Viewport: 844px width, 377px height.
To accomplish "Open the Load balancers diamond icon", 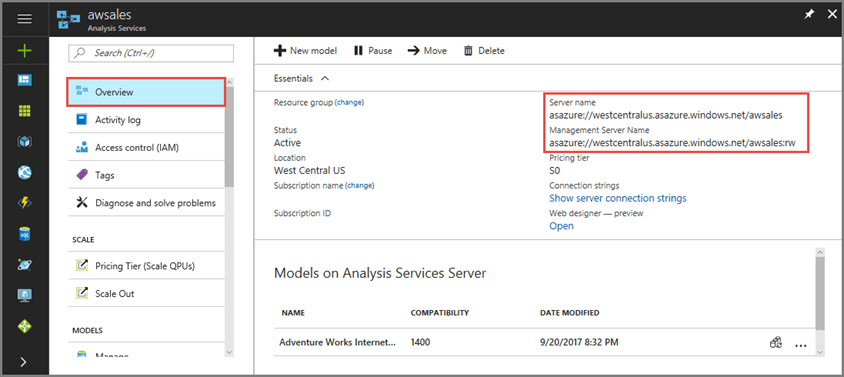I will tap(24, 326).
